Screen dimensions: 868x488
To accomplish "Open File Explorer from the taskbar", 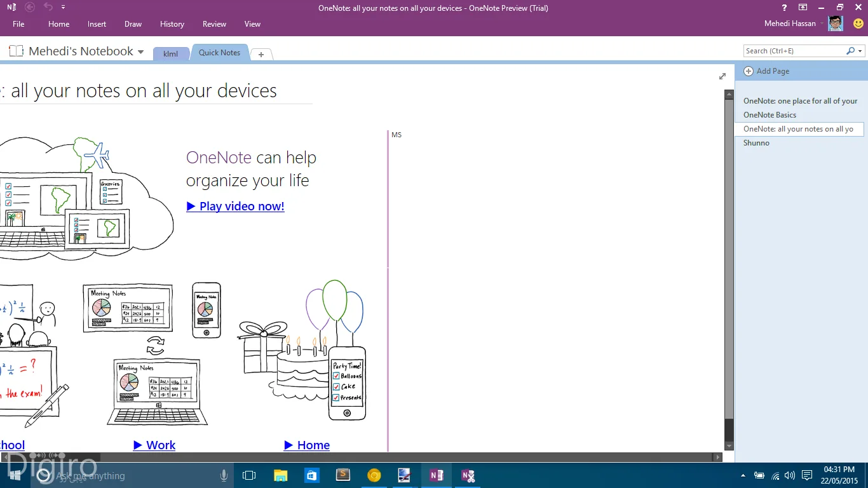I will click(280, 475).
